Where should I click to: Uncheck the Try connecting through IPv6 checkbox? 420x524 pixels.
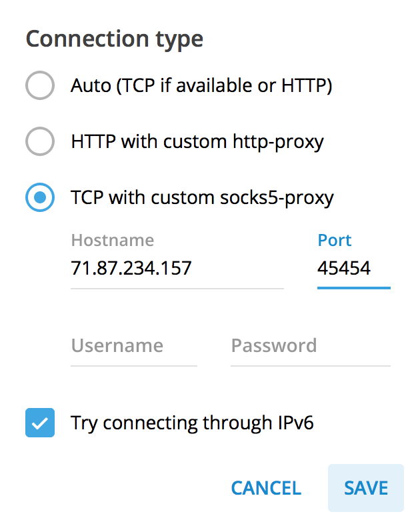(39, 423)
